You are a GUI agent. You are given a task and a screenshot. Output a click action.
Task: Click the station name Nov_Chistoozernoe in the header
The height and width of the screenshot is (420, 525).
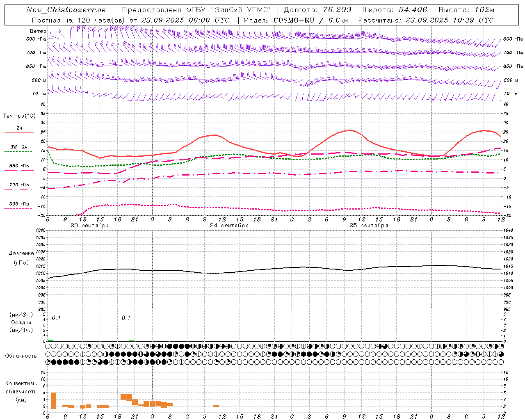66,10
